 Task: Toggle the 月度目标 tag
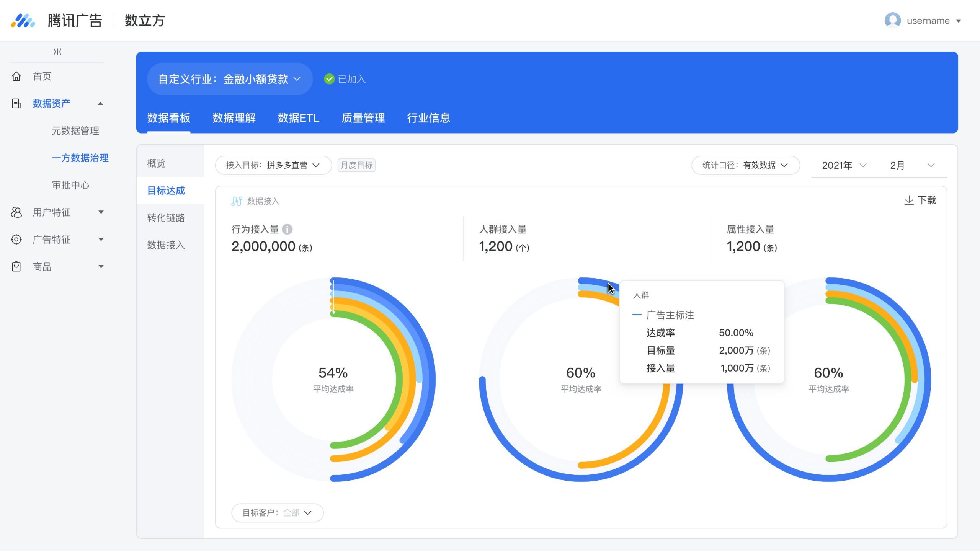pos(356,165)
